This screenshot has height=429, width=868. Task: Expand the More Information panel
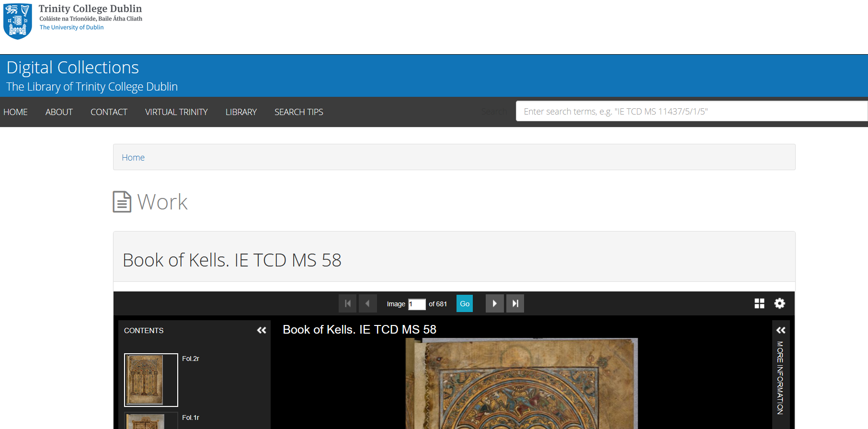pyautogui.click(x=780, y=330)
